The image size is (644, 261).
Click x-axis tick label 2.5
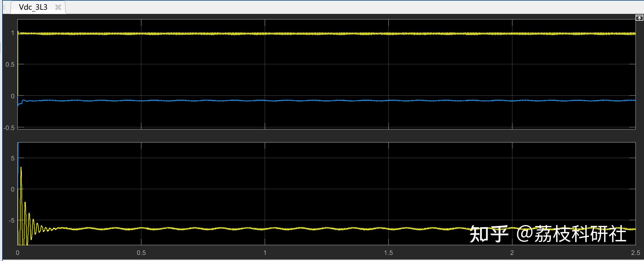tap(635, 253)
